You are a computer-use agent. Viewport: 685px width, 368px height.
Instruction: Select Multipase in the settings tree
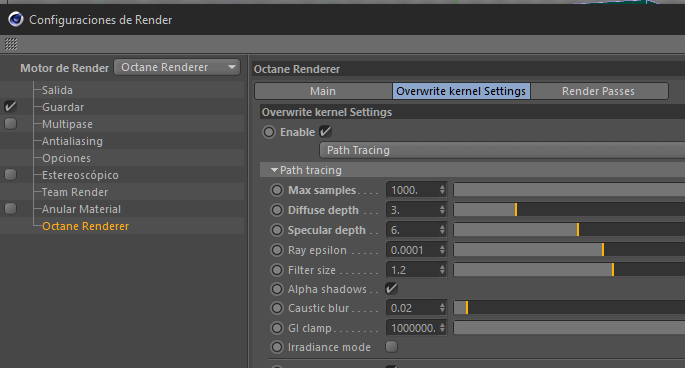point(67,124)
